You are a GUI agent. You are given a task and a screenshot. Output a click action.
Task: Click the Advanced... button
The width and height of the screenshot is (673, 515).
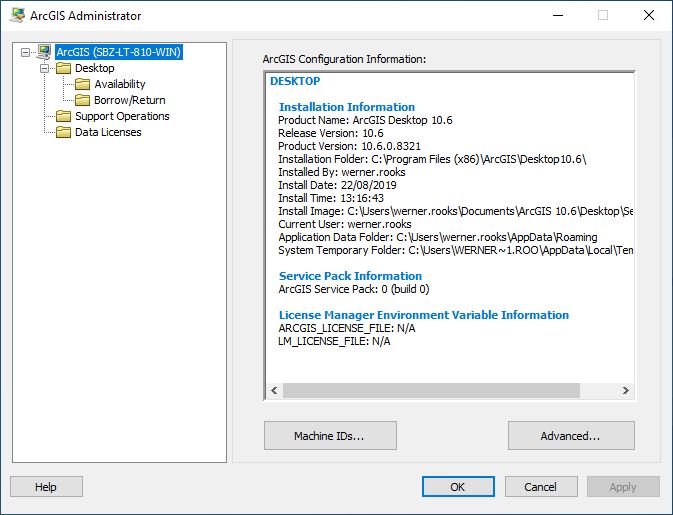(x=571, y=436)
